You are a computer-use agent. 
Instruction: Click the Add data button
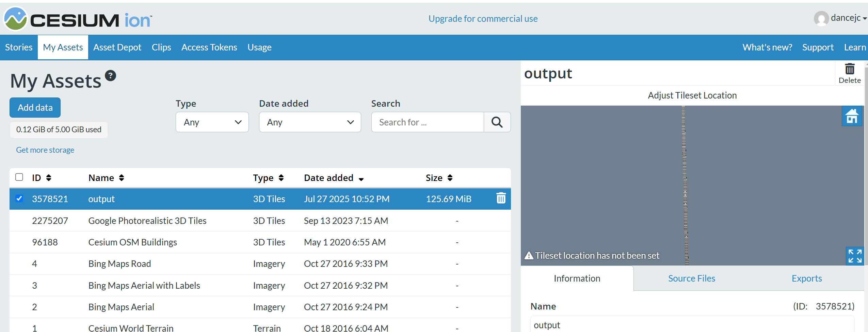(x=35, y=107)
